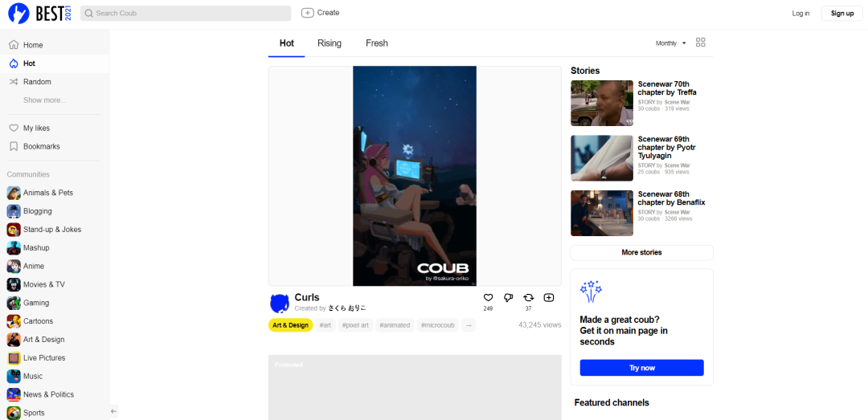Screen dimensions: 868x420
Task: Open the Cartoons community icon
Action: pyautogui.click(x=14, y=321)
